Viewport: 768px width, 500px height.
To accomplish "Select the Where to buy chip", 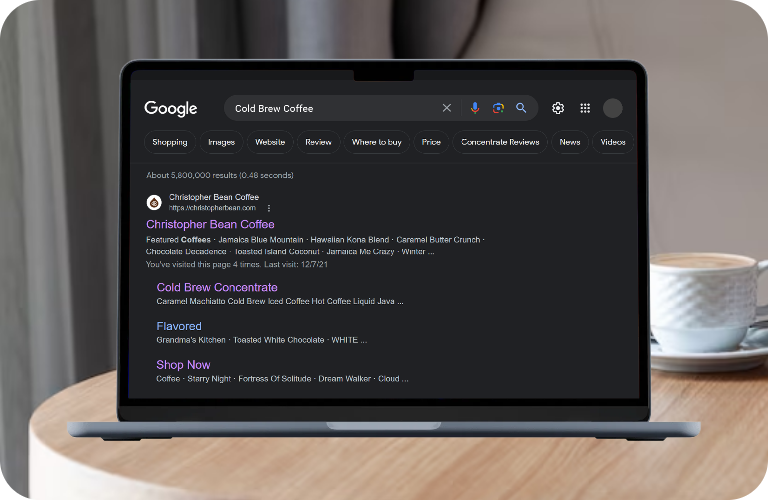I will click(x=377, y=142).
